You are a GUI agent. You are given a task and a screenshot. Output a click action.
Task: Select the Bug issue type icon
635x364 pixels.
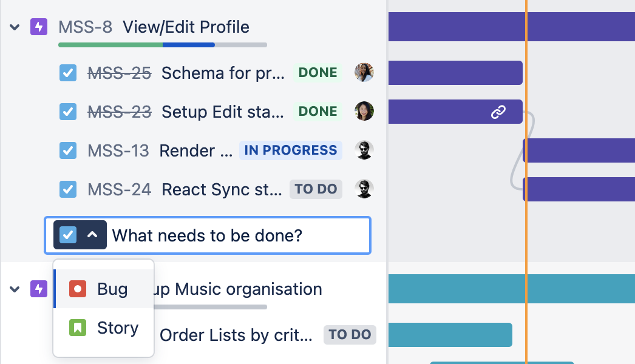click(x=77, y=289)
